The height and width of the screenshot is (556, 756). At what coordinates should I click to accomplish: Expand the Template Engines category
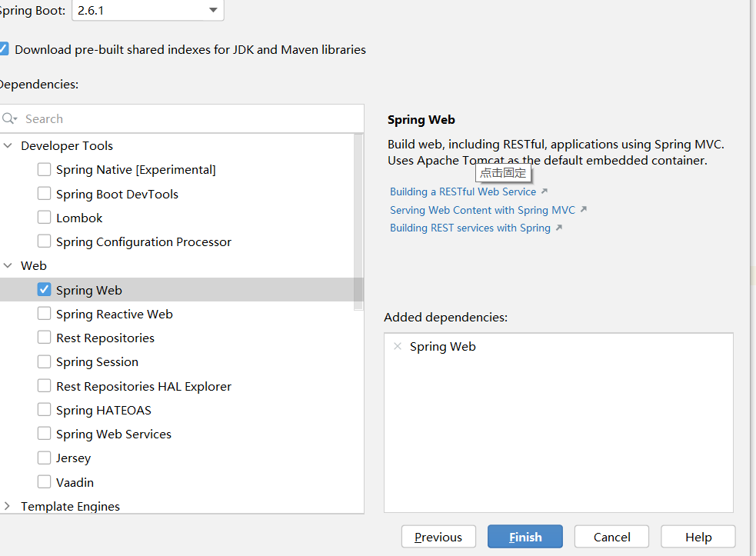pos(8,506)
